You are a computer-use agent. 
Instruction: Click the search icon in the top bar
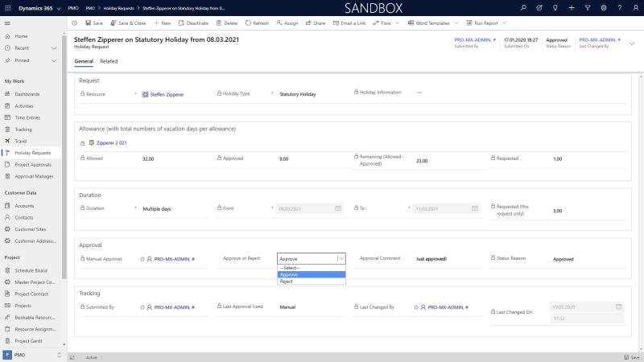(523, 7)
